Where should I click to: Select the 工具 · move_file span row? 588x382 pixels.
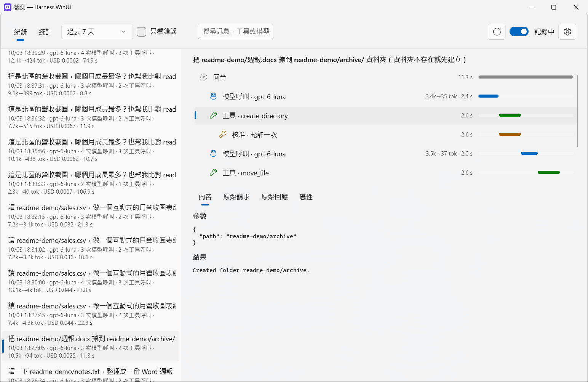385,173
